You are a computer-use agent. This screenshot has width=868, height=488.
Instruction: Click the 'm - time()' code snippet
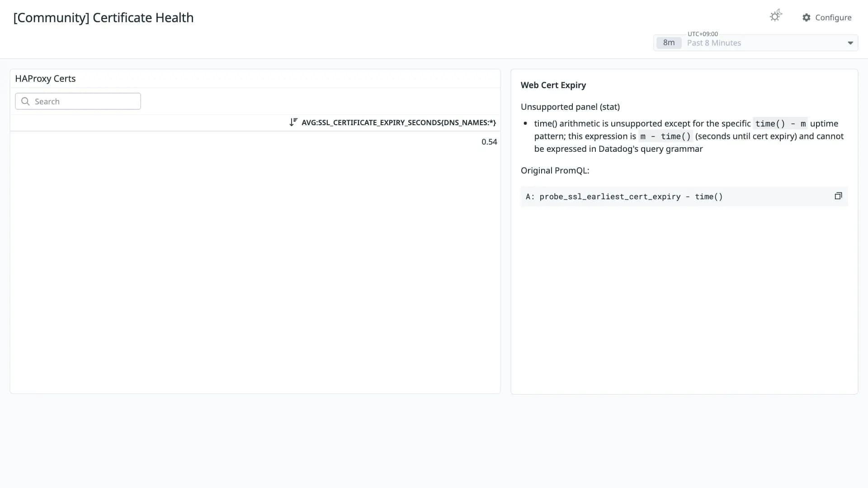[x=665, y=136]
